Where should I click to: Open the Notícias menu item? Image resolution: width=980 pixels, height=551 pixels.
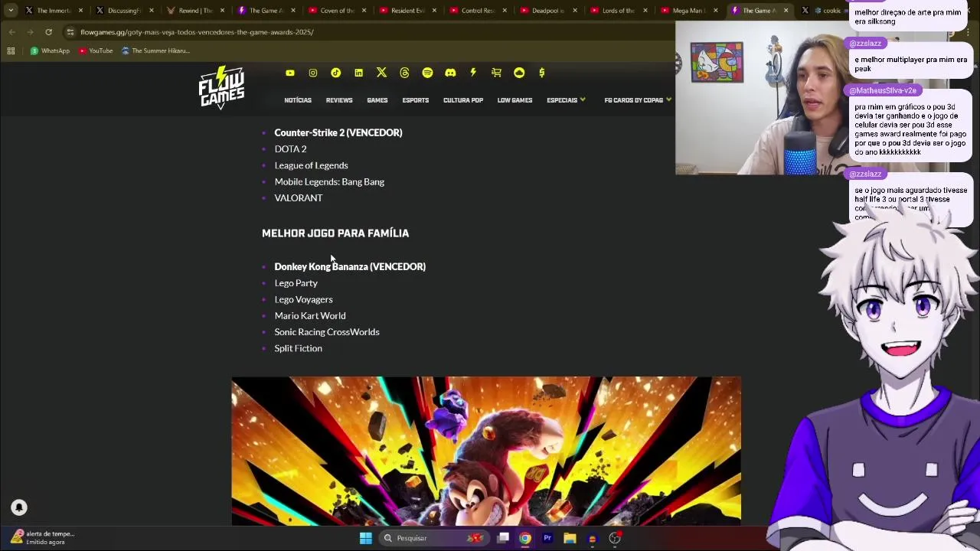click(x=298, y=100)
